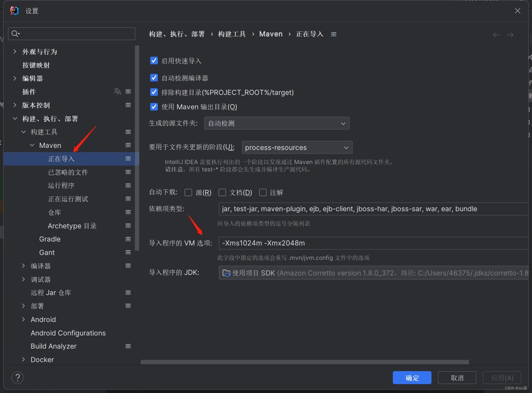Click the settings tree vertical scrollbar

[137, 149]
